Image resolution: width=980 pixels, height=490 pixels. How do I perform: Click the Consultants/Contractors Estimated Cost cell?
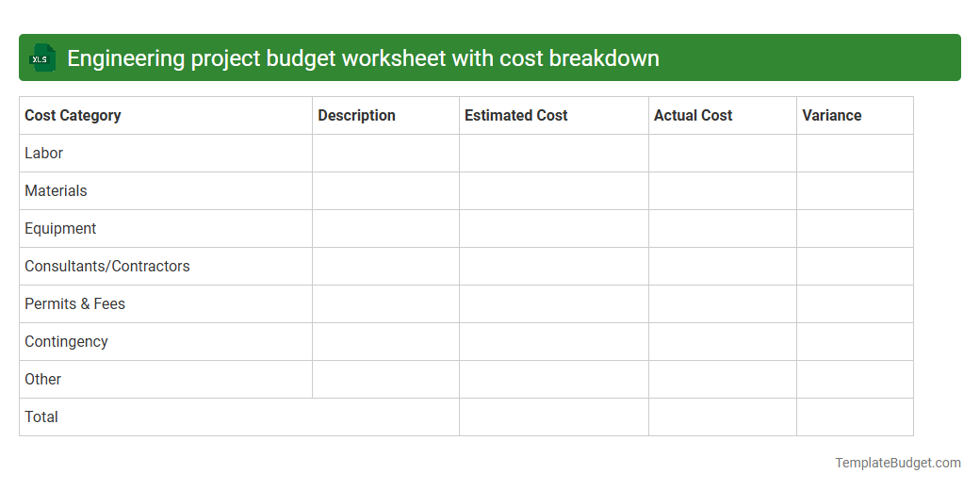point(554,267)
